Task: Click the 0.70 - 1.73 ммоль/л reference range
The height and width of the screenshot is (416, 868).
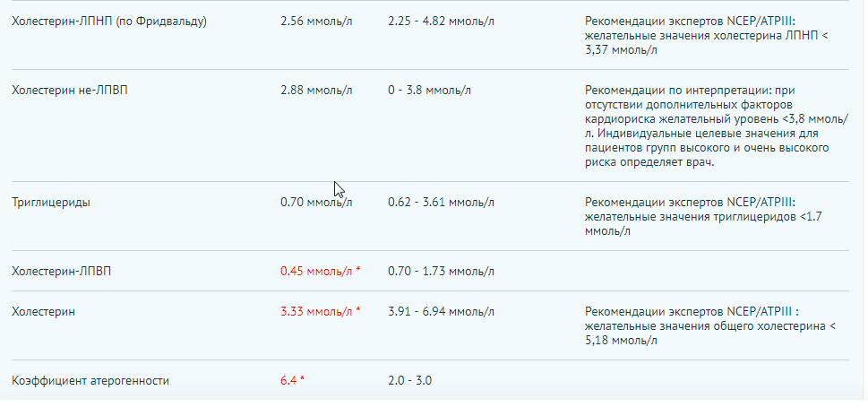Action: coord(440,271)
